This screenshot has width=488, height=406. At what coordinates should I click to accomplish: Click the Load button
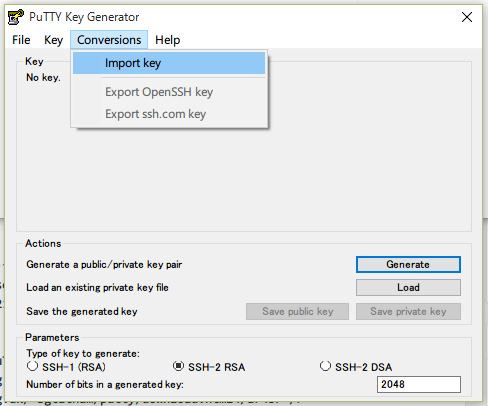click(408, 287)
